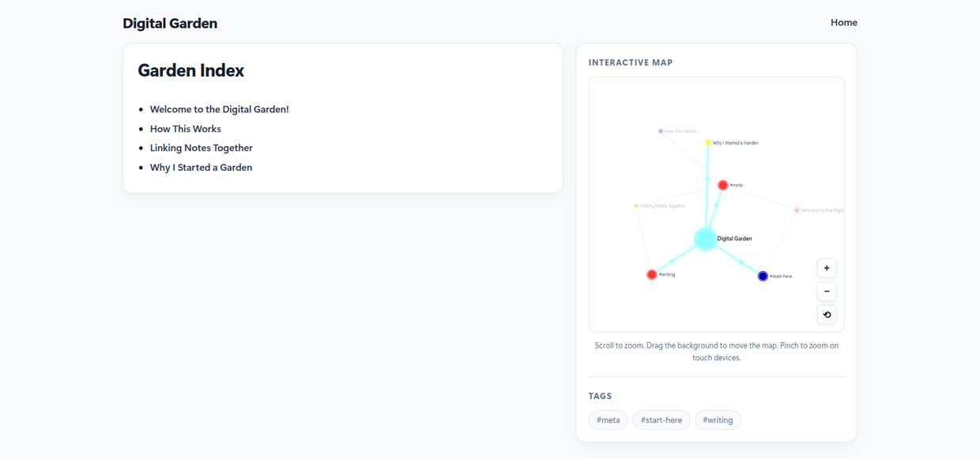Zoom out the map with minus button
This screenshot has width=980, height=459.
tap(827, 292)
